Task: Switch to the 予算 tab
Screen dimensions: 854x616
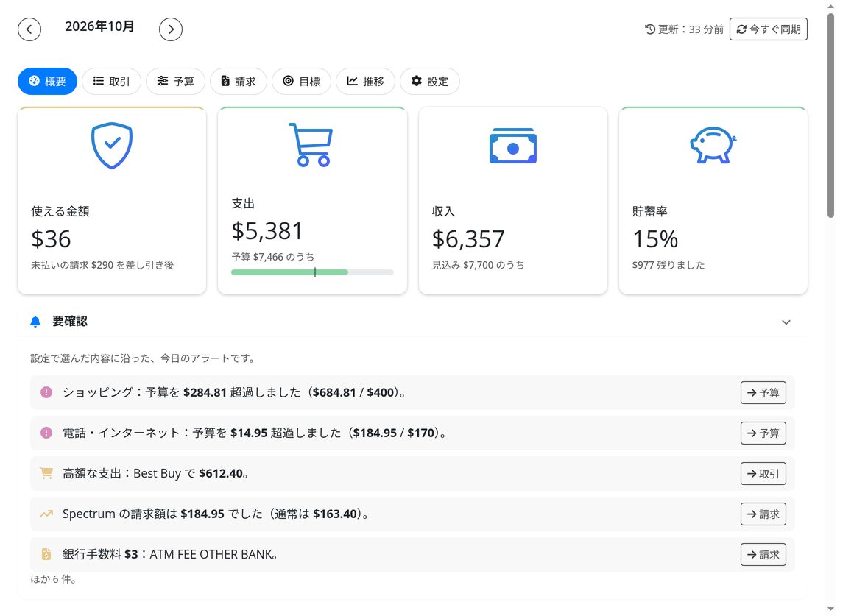Action: pyautogui.click(x=175, y=81)
